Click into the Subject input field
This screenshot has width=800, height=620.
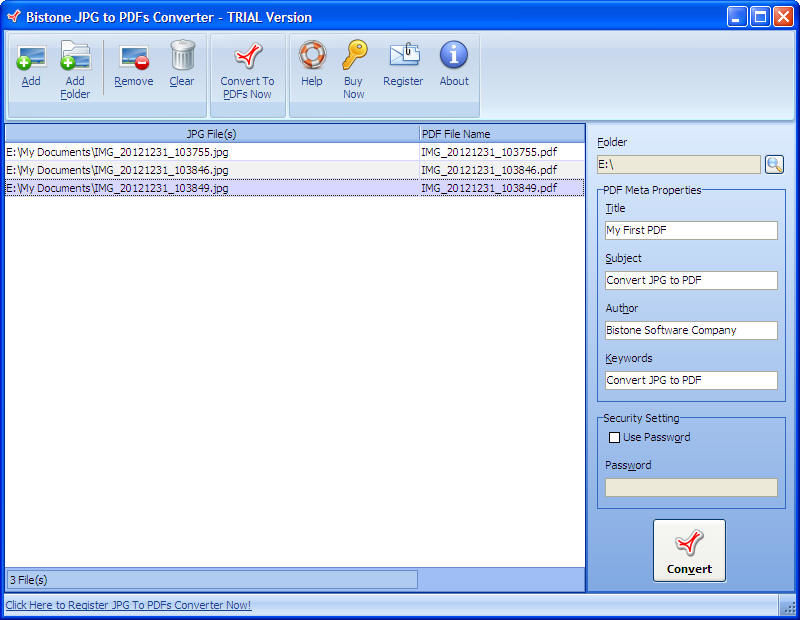tap(691, 280)
